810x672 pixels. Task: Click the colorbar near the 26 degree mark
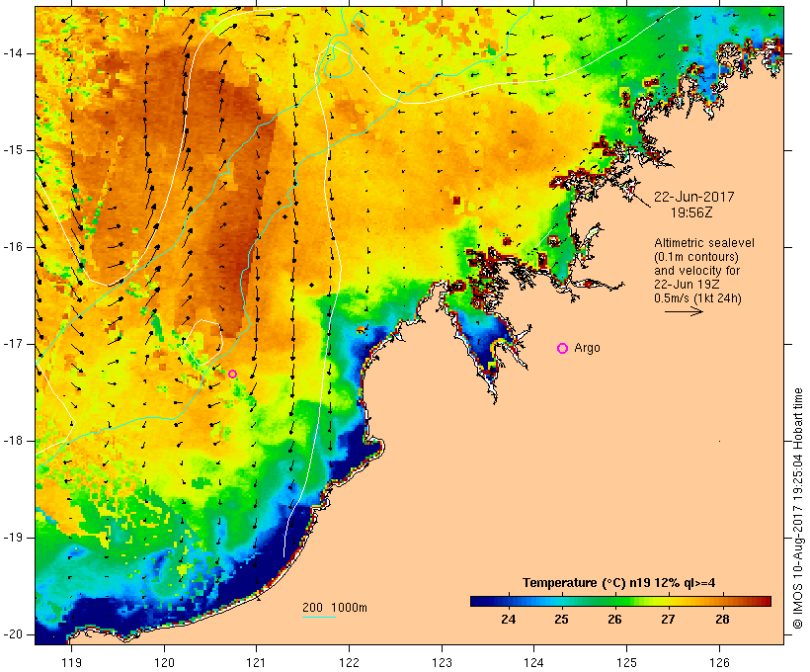614,601
